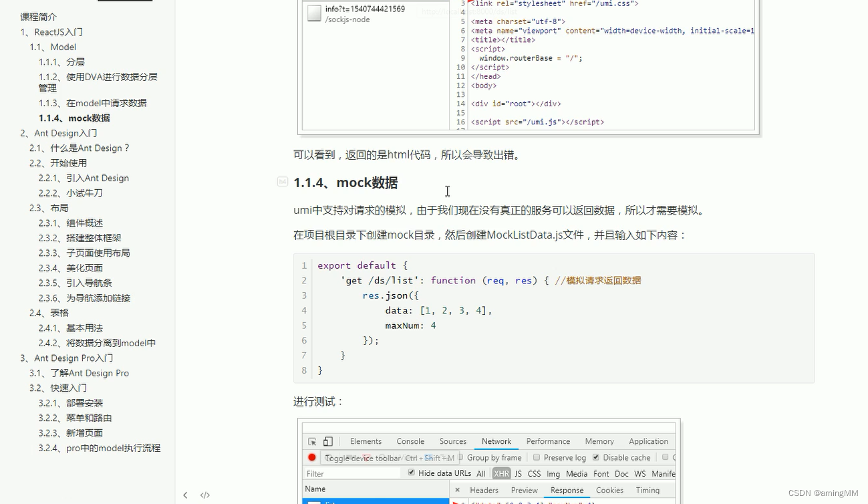Select the XHR network filter
Viewport: 868px width, 504px height.
click(x=501, y=473)
